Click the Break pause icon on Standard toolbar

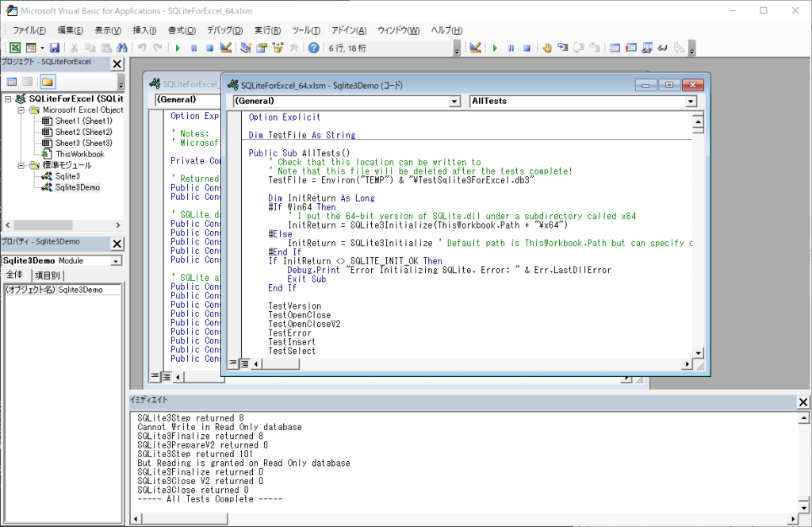pos(193,48)
